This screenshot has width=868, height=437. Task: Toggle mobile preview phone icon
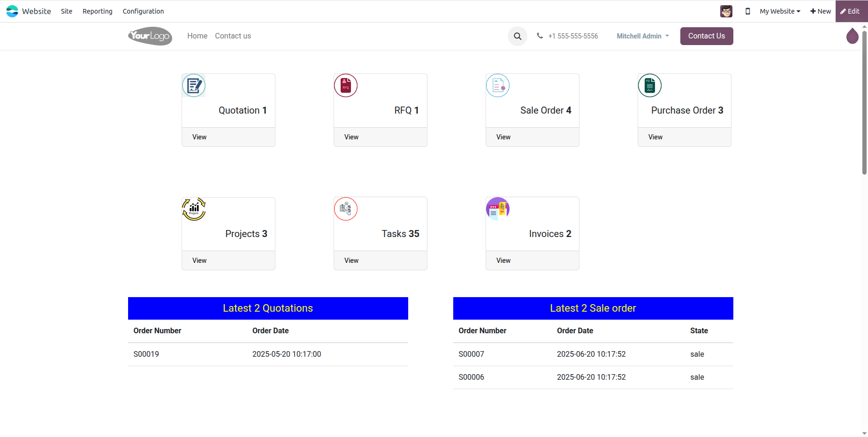pyautogui.click(x=748, y=11)
